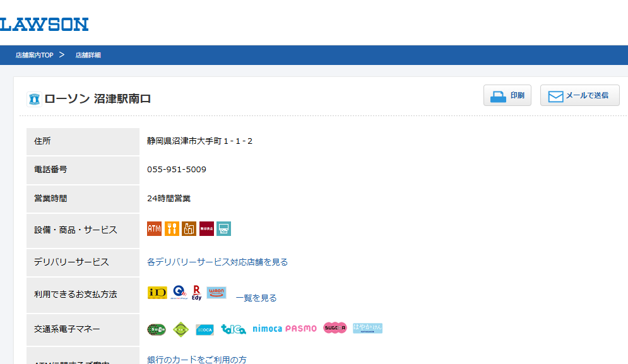Go to 店舗案内TOP breadcrumb

pos(34,56)
